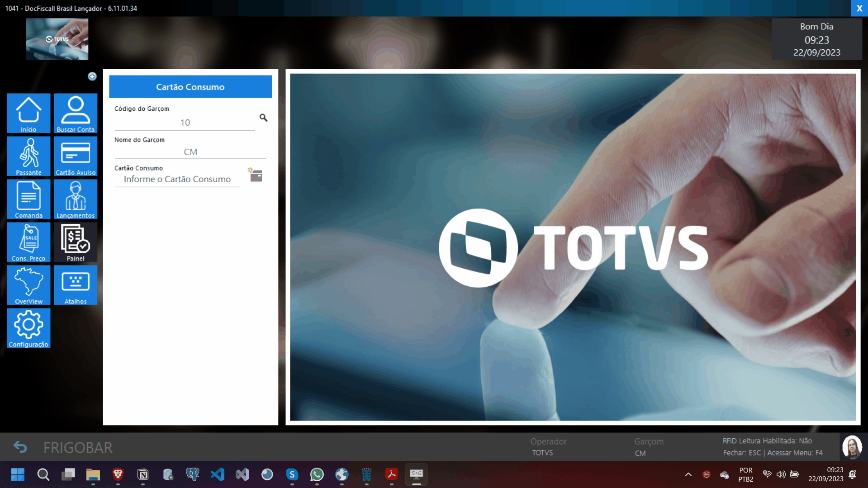Open Visual Studio Code from taskbar
This screenshot has height=488, width=868.
coord(218,474)
